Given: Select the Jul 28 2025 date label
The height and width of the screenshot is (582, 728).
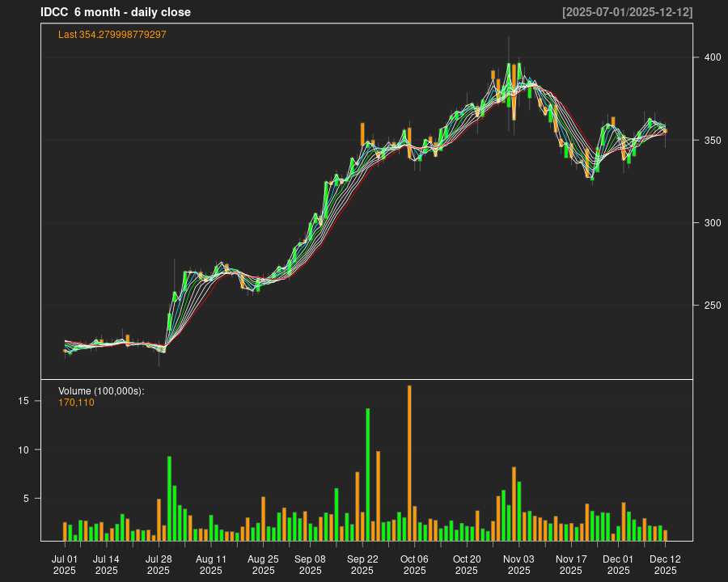Looking at the screenshot, I should point(159,564).
